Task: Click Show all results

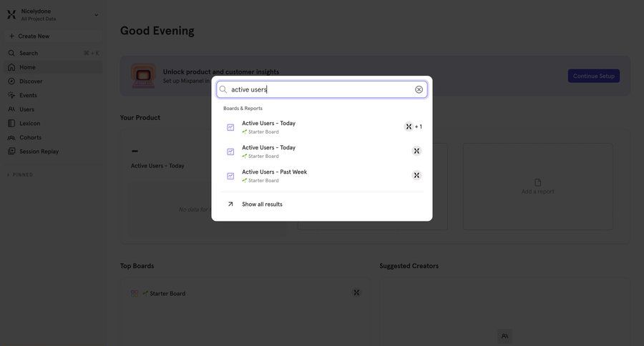Action: click(262, 204)
